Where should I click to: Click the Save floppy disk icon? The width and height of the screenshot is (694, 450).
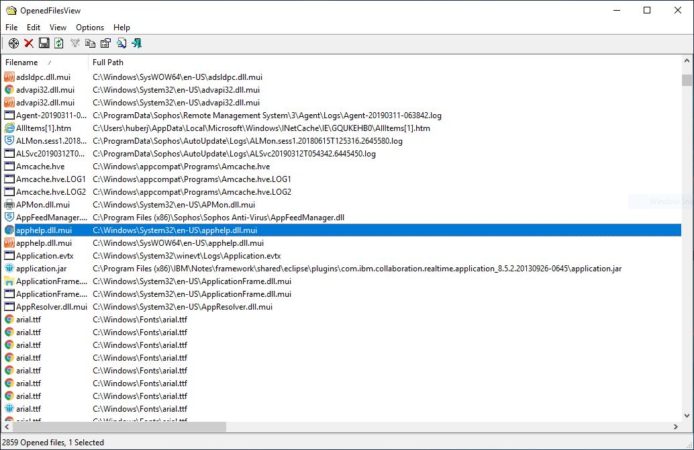(44, 43)
